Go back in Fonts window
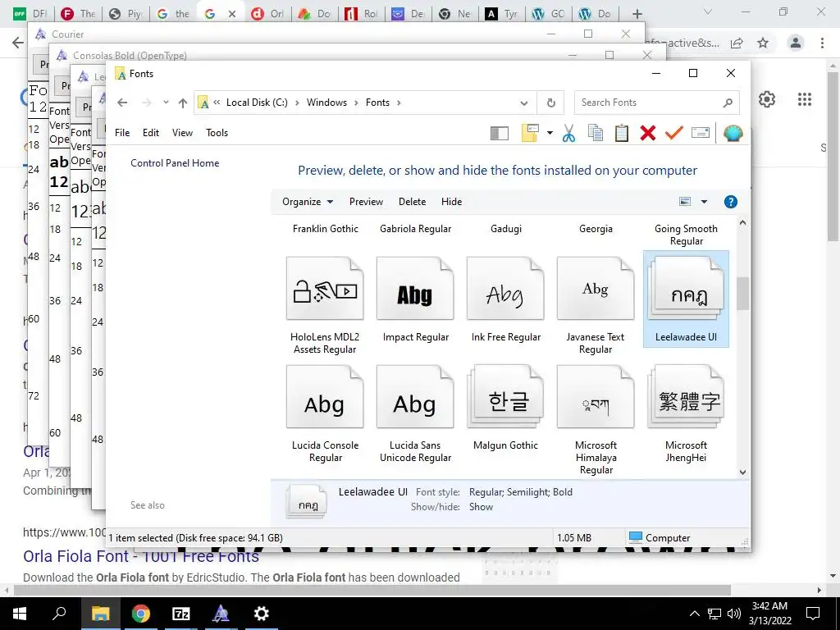Viewport: 840px width, 630px height. [123, 103]
